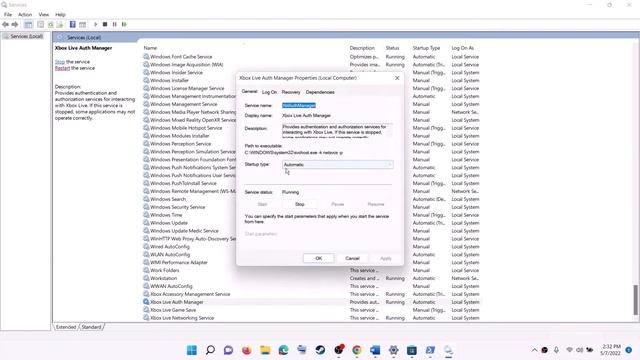Select the General tab in Properties
This screenshot has height=360, width=640.
pyautogui.click(x=249, y=91)
